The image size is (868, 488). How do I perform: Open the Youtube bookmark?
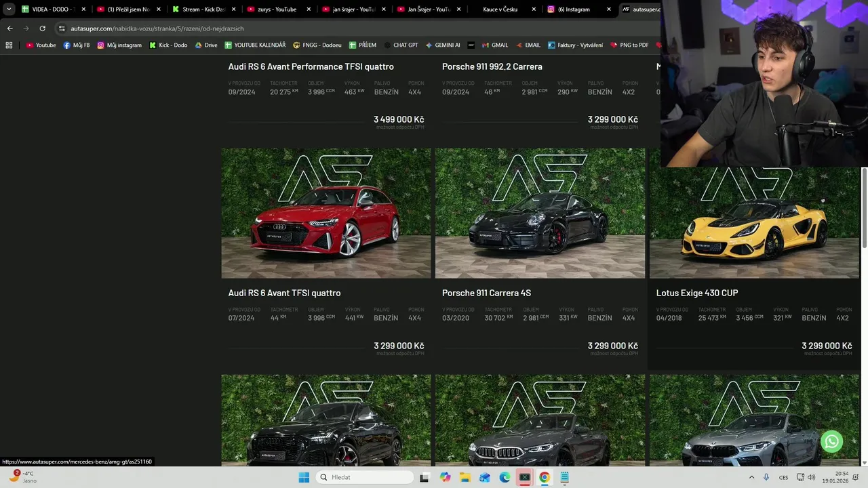coord(41,45)
